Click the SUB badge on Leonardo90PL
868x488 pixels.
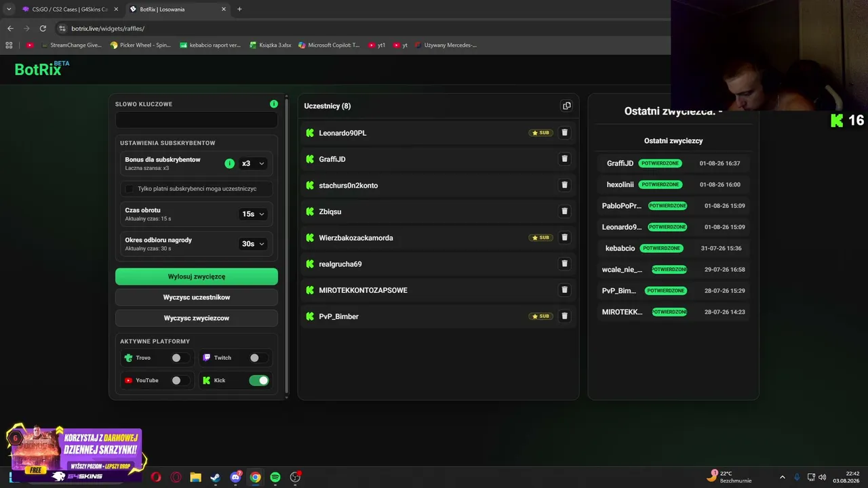click(x=540, y=133)
